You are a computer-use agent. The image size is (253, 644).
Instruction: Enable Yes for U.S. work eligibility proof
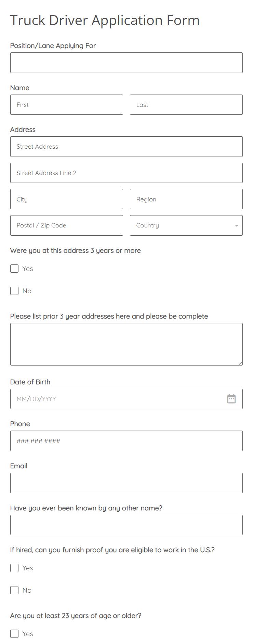click(x=14, y=568)
